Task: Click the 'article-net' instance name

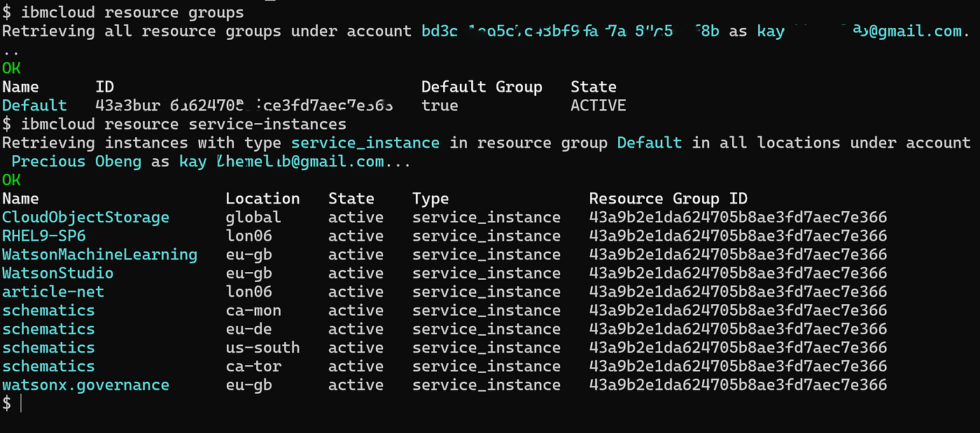Action: tap(53, 292)
